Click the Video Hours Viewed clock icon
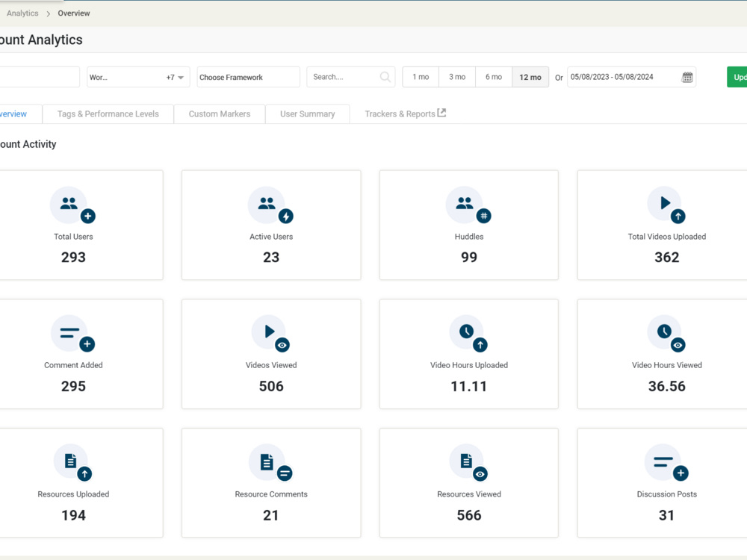This screenshot has width=747, height=560. [666, 334]
